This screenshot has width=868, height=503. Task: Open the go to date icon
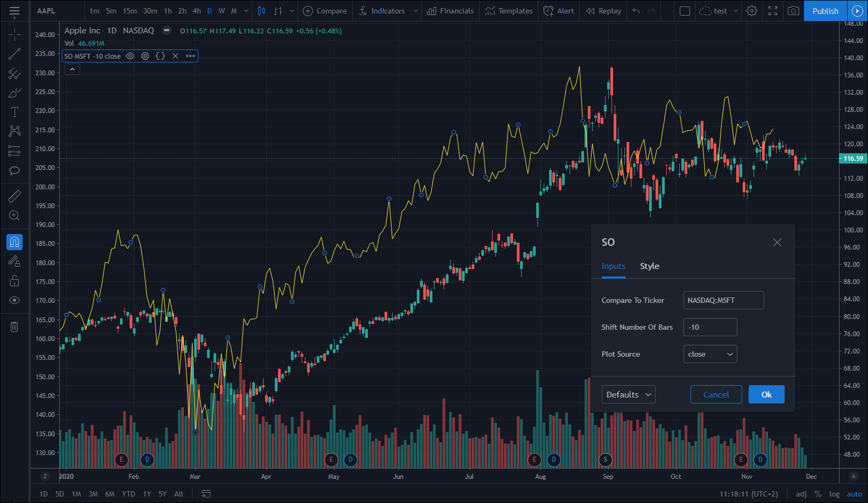pyautogui.click(x=205, y=494)
